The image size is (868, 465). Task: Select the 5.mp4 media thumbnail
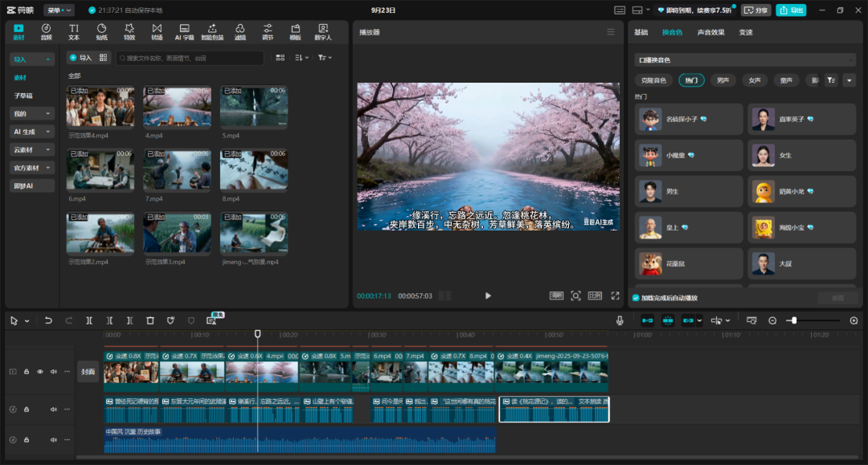click(x=254, y=108)
